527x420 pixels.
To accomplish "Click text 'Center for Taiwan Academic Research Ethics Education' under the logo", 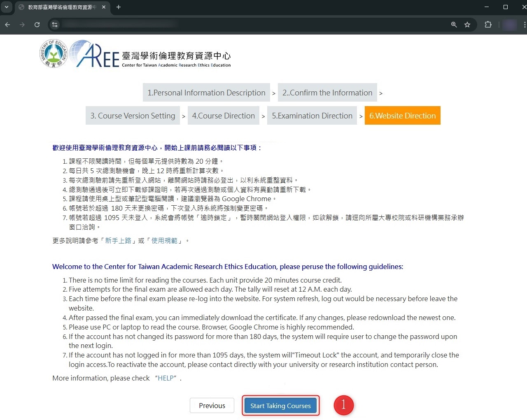I will pos(176,65).
